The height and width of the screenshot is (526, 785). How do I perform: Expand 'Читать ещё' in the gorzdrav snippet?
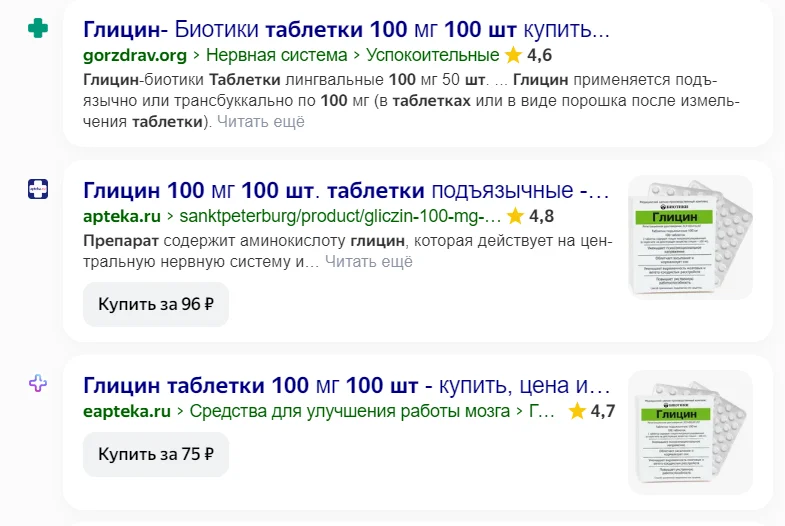click(x=261, y=122)
